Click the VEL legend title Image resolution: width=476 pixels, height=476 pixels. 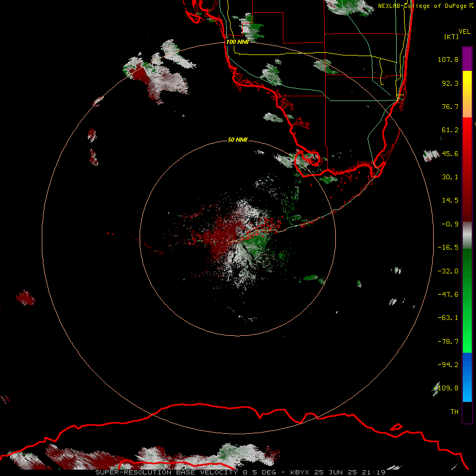coord(464,32)
